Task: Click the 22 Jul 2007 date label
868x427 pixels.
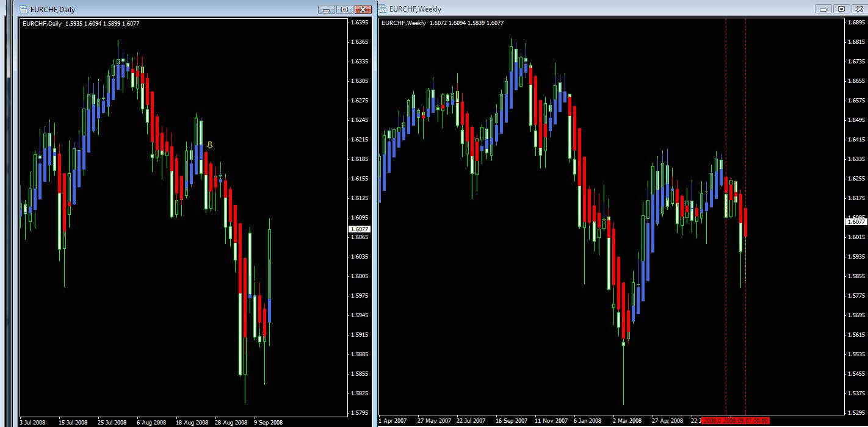Action: pyautogui.click(x=472, y=421)
